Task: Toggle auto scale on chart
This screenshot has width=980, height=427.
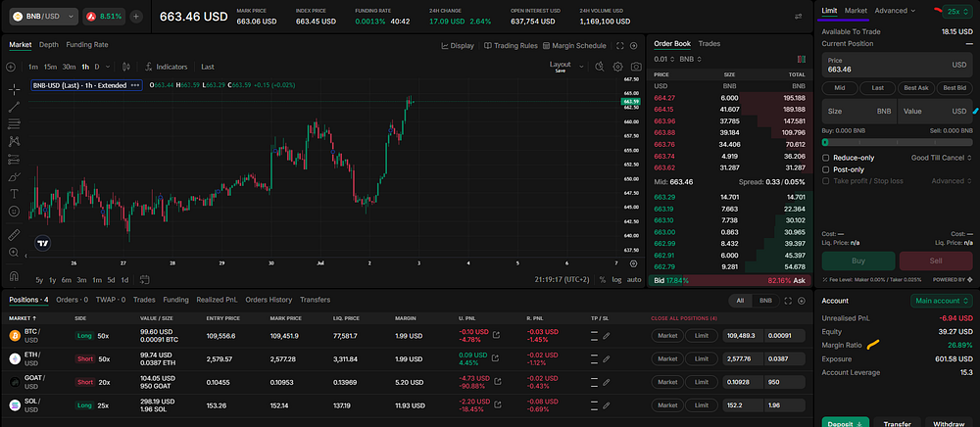Action: 634,280
